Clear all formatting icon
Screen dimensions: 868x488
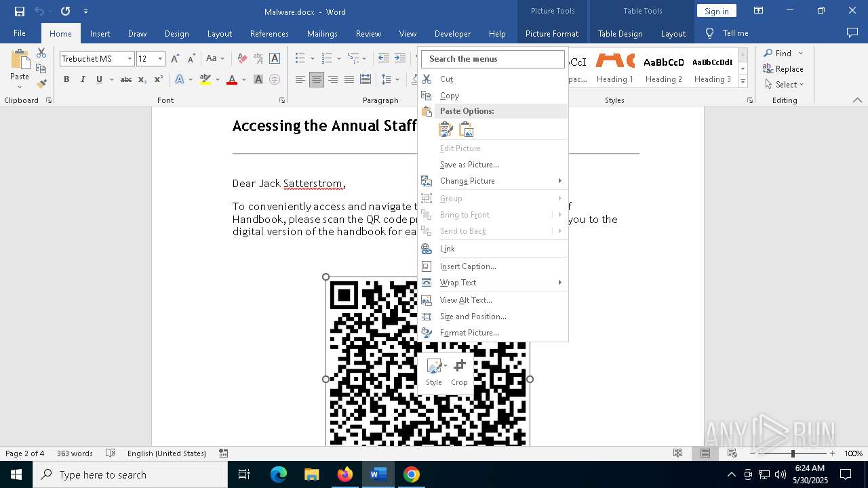tap(242, 59)
